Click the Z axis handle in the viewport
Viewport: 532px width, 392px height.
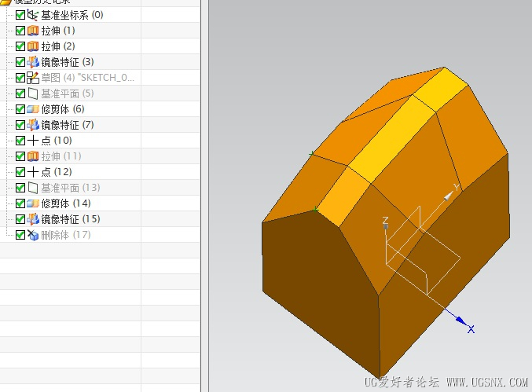(386, 226)
